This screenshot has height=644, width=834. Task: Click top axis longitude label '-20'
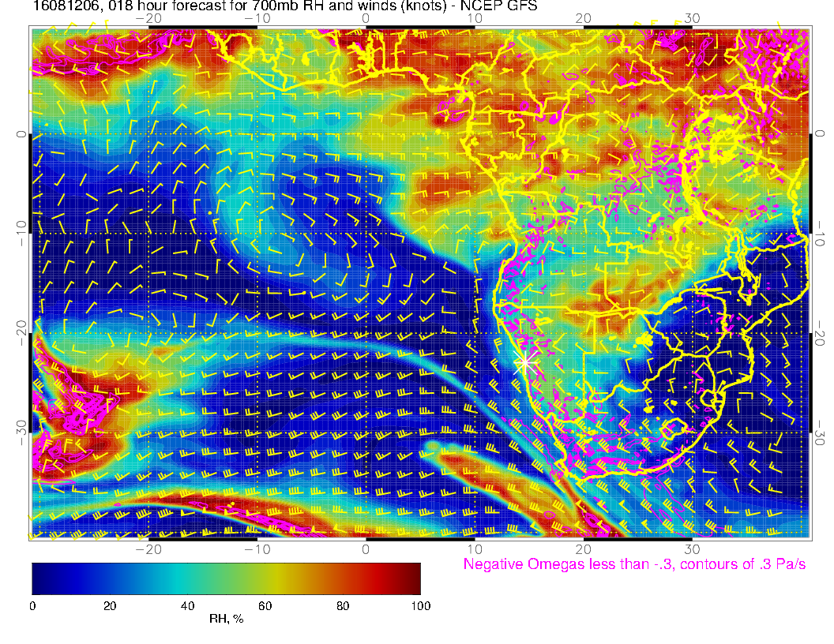pos(148,18)
